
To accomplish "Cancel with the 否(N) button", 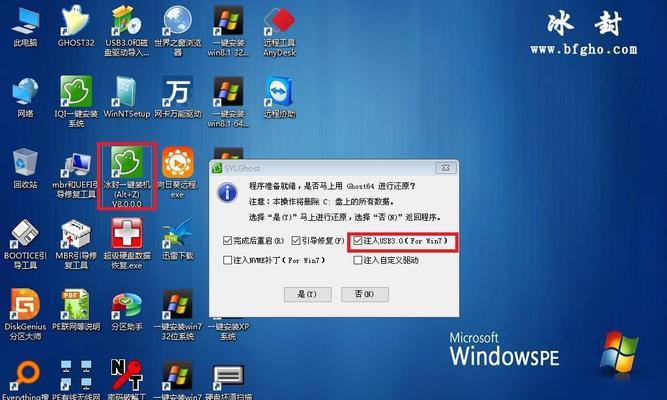I will click(x=365, y=294).
